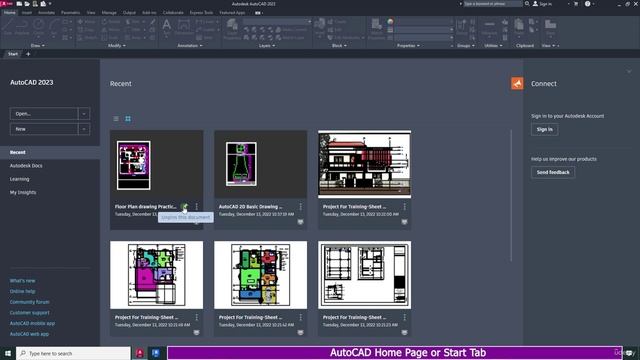Viewport: 640px width, 360px height.
Task: Click the Start file tab
Action: click(13, 54)
